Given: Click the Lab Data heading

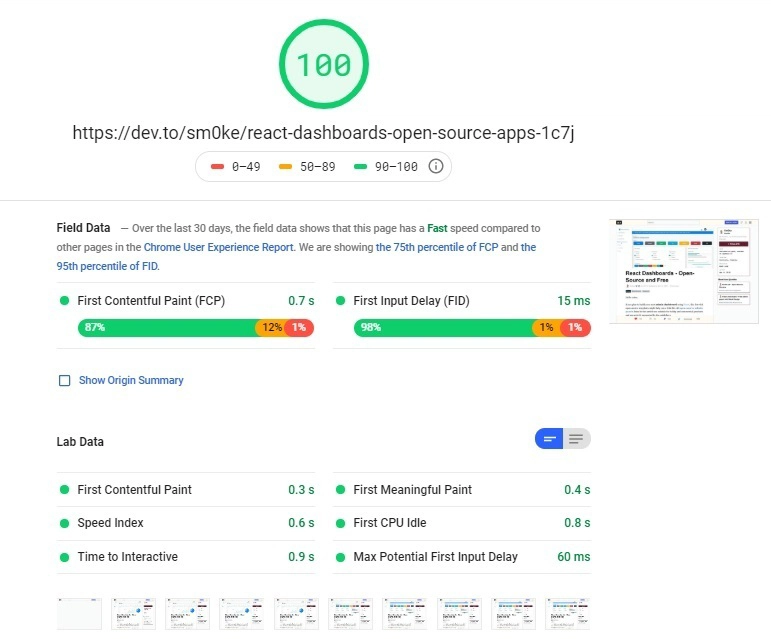Looking at the screenshot, I should [x=80, y=442].
